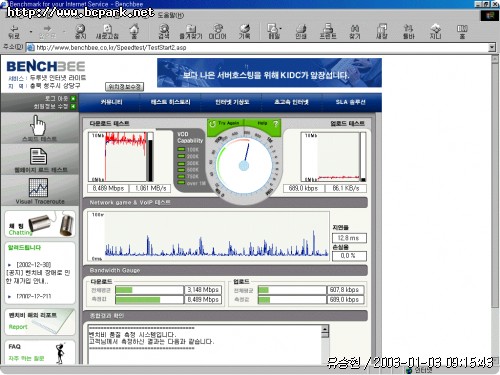This screenshot has width=500, height=375.
Task: Expand the Mail (메일) button dropdown arrow
Action: pos(281,29)
